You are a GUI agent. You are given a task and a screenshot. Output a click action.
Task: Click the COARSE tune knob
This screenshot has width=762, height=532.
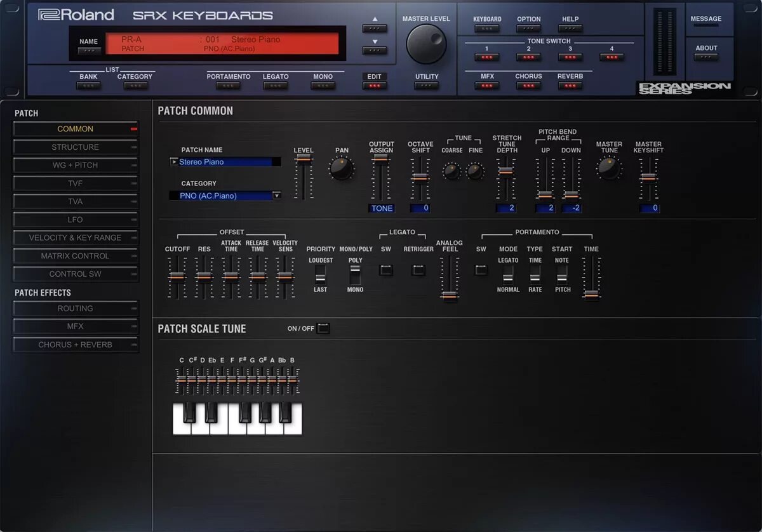click(451, 170)
